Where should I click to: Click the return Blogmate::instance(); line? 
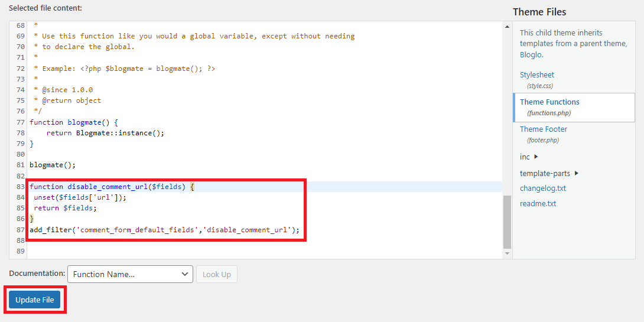click(105, 133)
